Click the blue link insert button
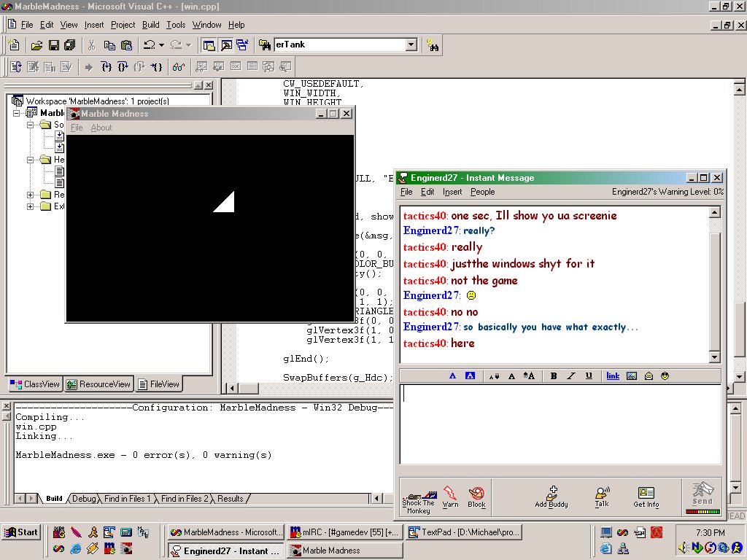 click(x=613, y=376)
